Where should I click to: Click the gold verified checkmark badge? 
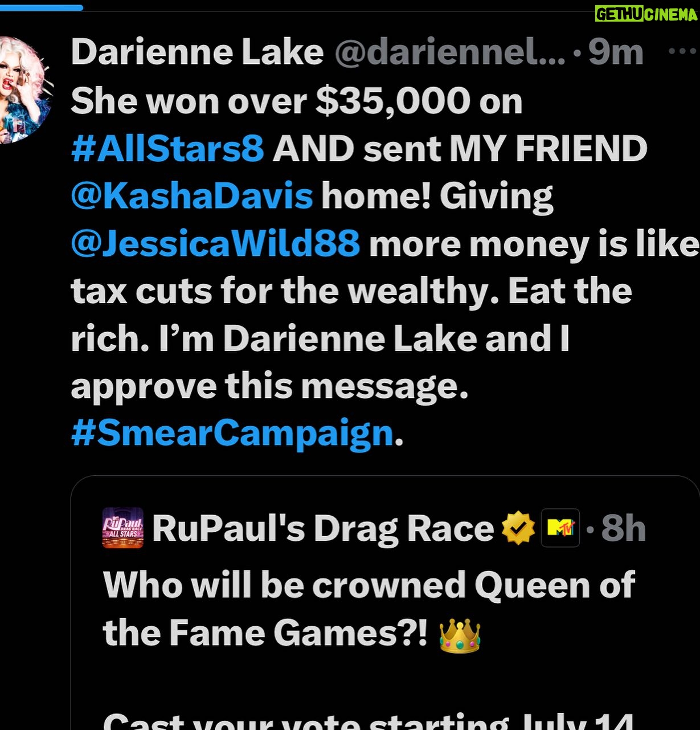tap(518, 528)
